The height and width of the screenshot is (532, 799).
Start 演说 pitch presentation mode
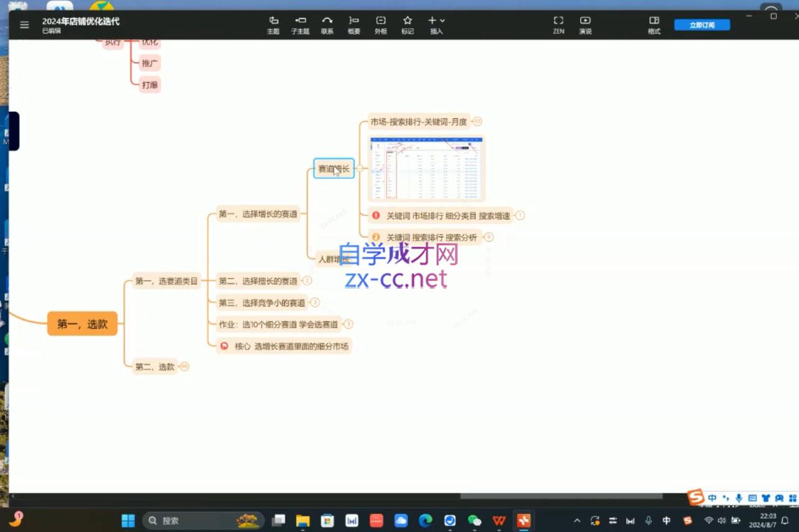[585, 25]
